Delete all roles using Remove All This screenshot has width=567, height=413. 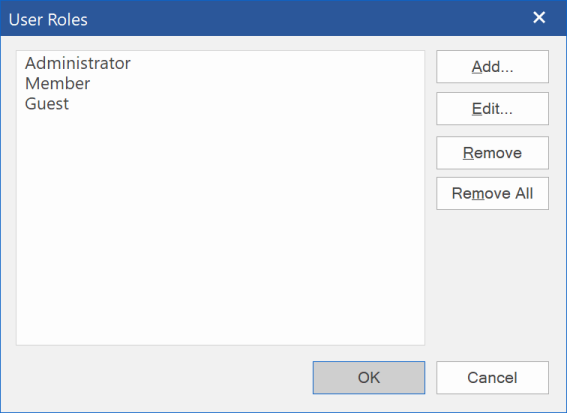[492, 193]
